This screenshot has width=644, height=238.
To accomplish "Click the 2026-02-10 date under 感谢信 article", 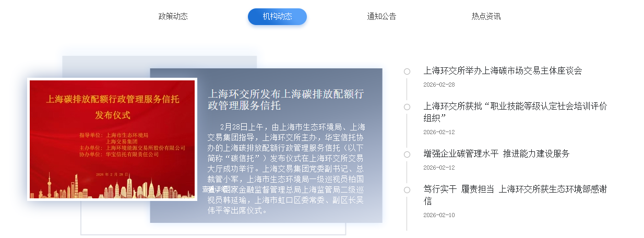I will coord(439,215).
